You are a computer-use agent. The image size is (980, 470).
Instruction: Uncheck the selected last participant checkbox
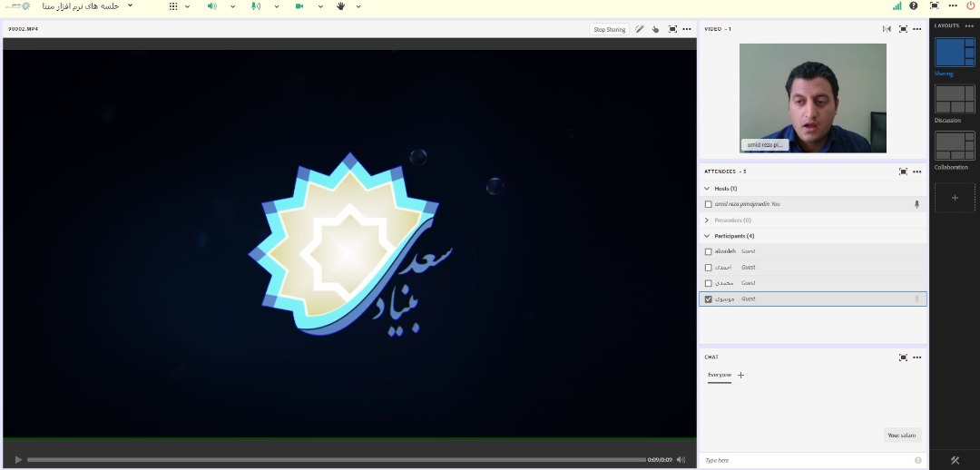coord(709,299)
